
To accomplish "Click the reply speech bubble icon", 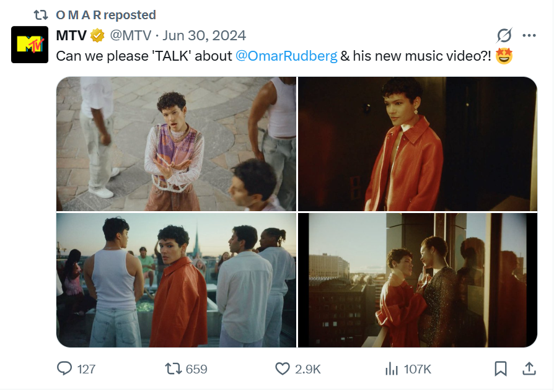I will [x=64, y=368].
